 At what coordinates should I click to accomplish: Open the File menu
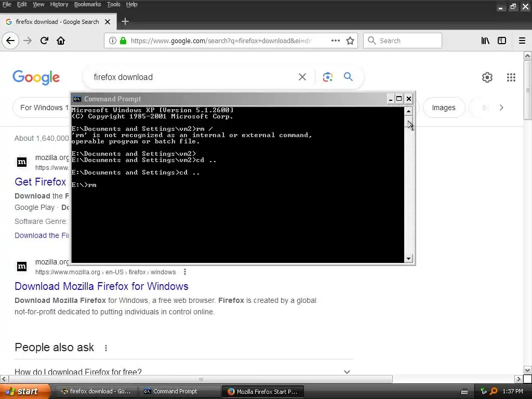(7, 4)
